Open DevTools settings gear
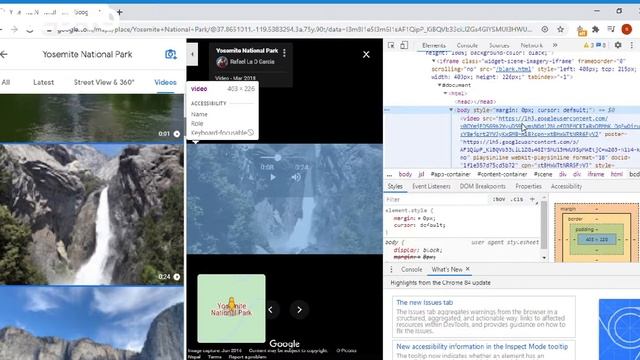Image resolution: width=640 pixels, height=360 pixels. (618, 45)
